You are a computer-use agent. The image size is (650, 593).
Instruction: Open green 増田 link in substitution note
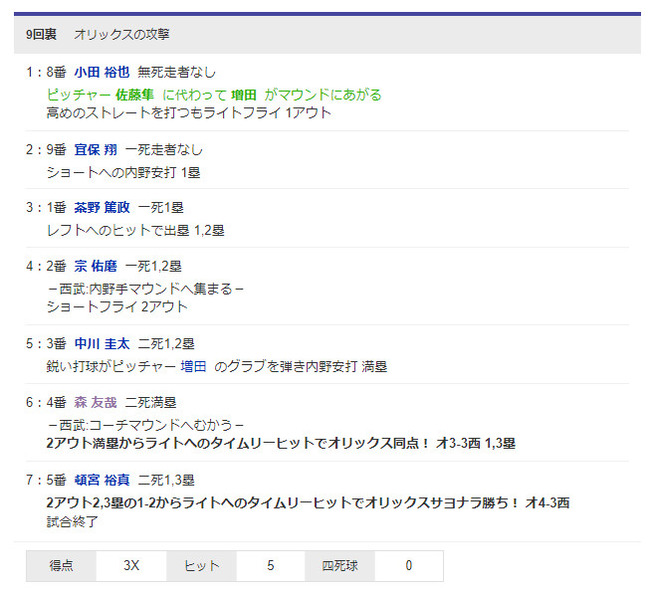(244, 95)
